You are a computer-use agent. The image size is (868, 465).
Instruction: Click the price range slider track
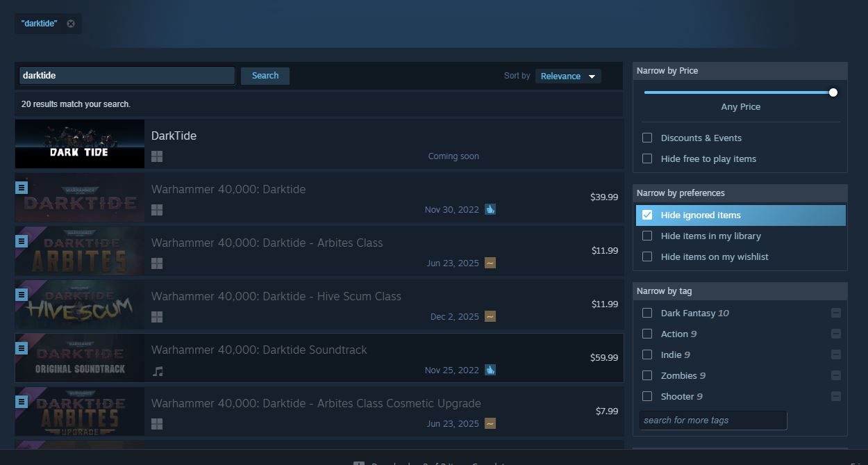tap(739, 92)
